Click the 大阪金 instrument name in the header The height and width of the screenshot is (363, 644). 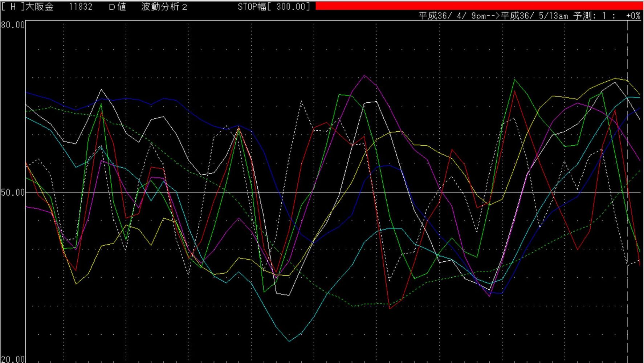(40, 7)
